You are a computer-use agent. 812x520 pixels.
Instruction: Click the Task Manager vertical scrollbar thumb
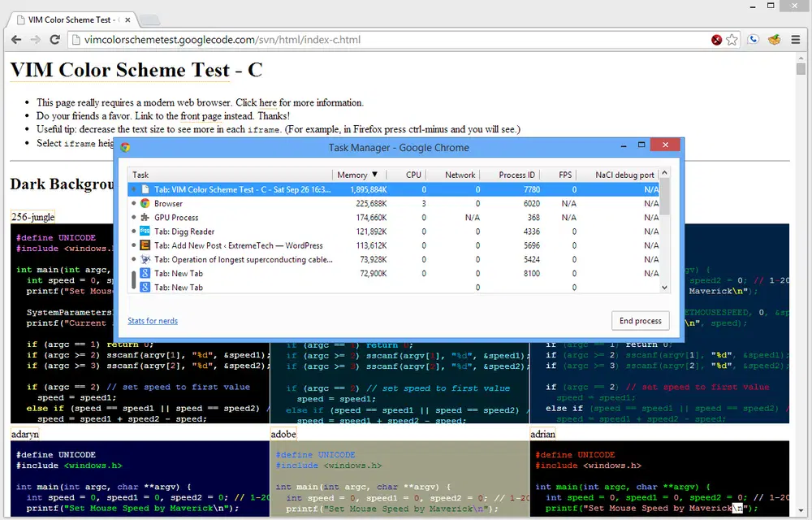point(665,197)
